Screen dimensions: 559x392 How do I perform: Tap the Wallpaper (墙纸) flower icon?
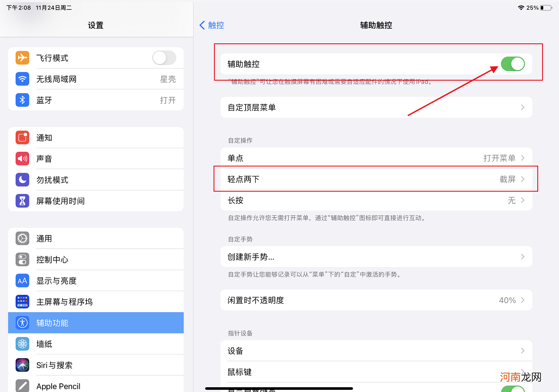point(23,344)
